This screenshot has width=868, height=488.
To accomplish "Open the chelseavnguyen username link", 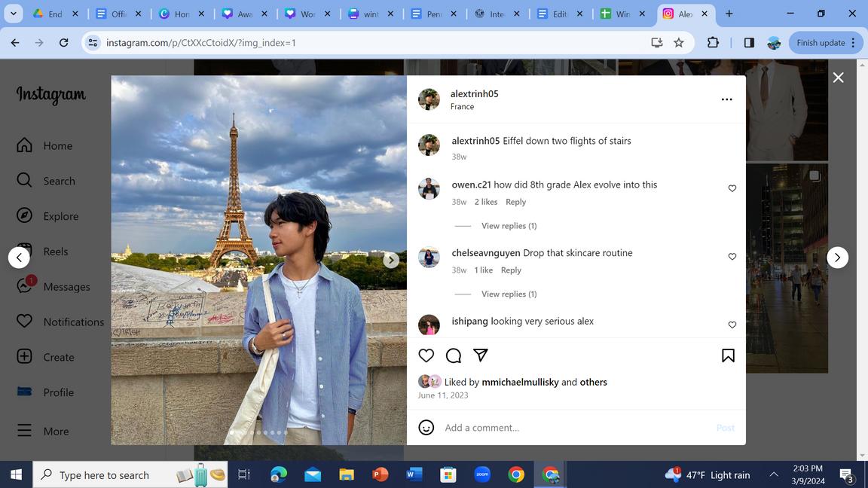I will click(x=486, y=253).
